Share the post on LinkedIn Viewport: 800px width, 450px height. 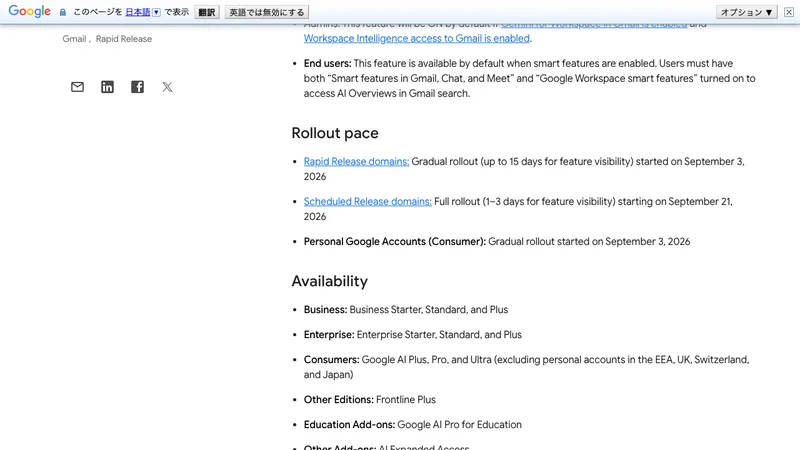[x=107, y=87]
